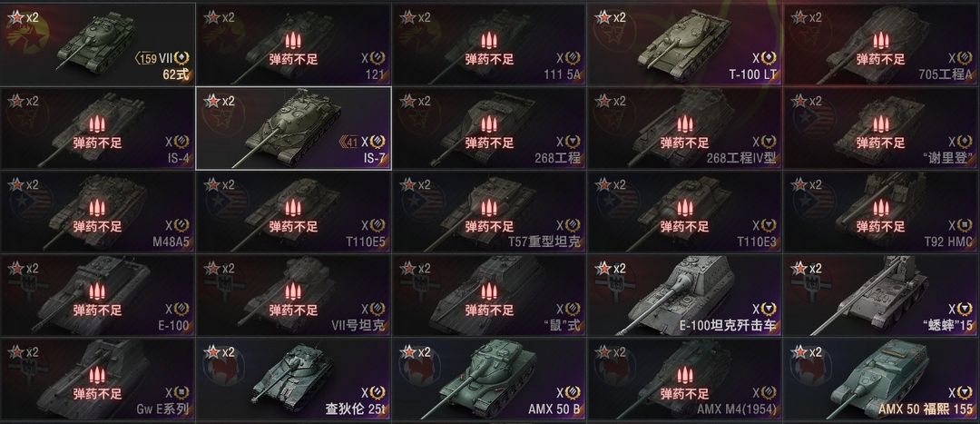Click the ammo warning icon on IS-4
Screen dimensions: 980x424
pos(97,124)
